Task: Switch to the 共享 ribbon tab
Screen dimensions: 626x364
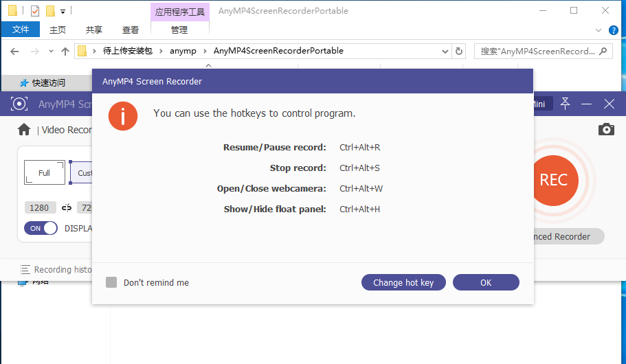Action: coord(94,30)
